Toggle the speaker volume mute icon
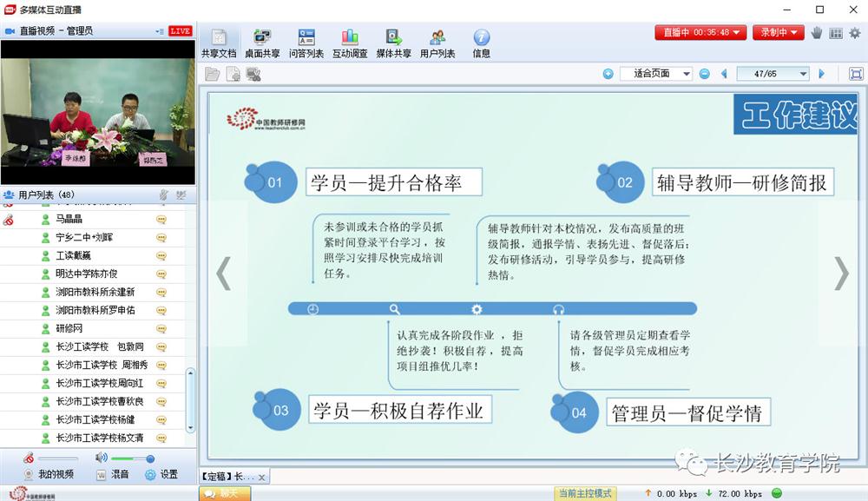 pyautogui.click(x=102, y=458)
